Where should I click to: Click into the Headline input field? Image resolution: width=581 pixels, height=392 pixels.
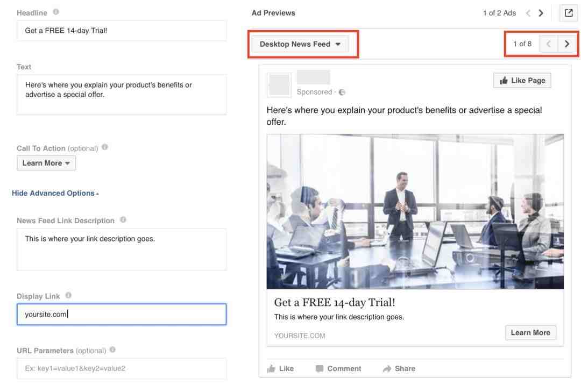tap(122, 31)
